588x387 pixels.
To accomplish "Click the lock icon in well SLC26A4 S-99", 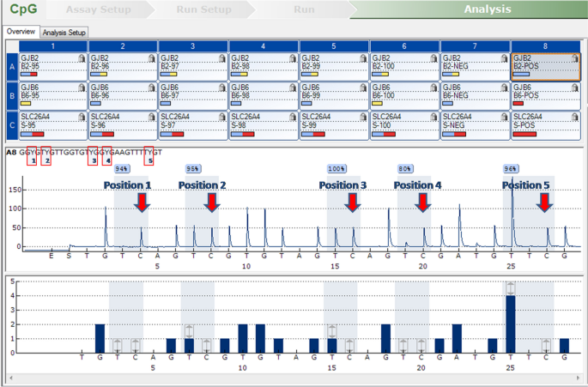I will click(x=363, y=117).
